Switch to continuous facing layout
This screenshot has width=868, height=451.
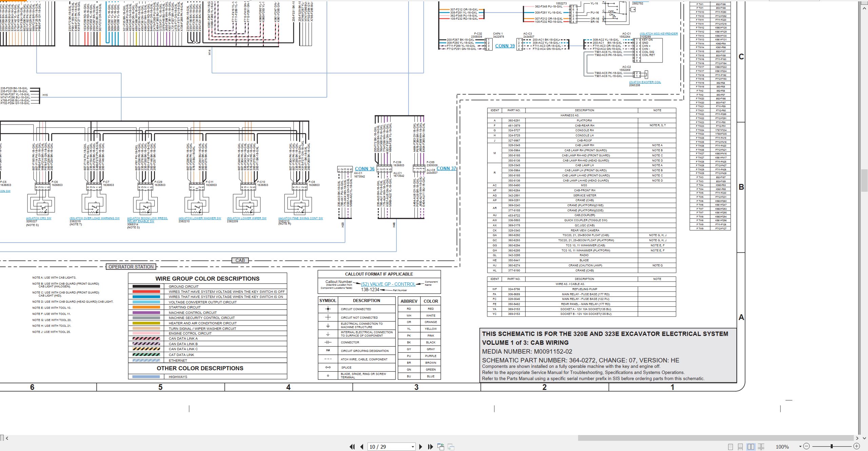coord(761,447)
